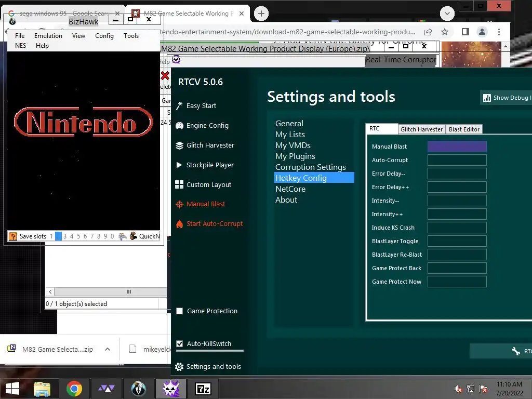Screen dimensions: 532x399
Task: Open Glitch Harvester layers icon in sidebar
Action: pos(179,145)
